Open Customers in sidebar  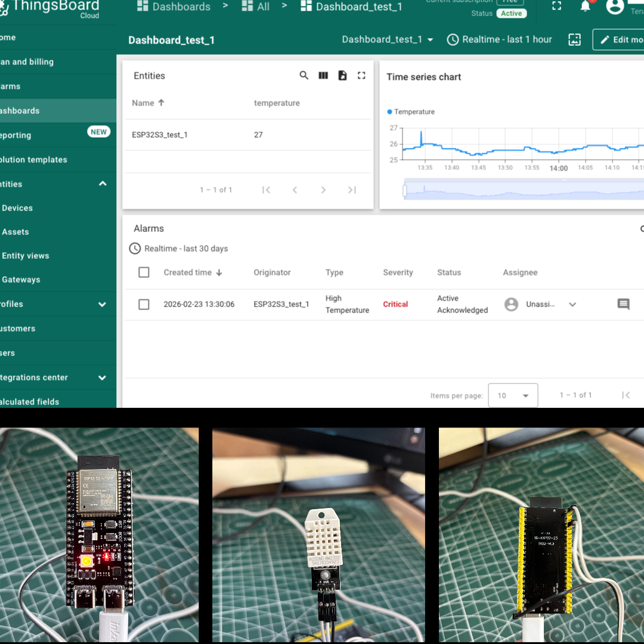coord(58,329)
